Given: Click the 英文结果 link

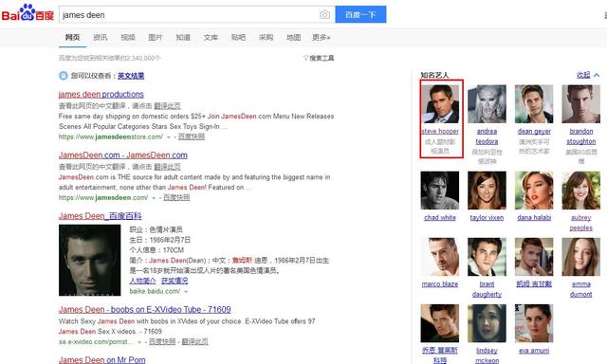Looking at the screenshot, I should (x=131, y=76).
